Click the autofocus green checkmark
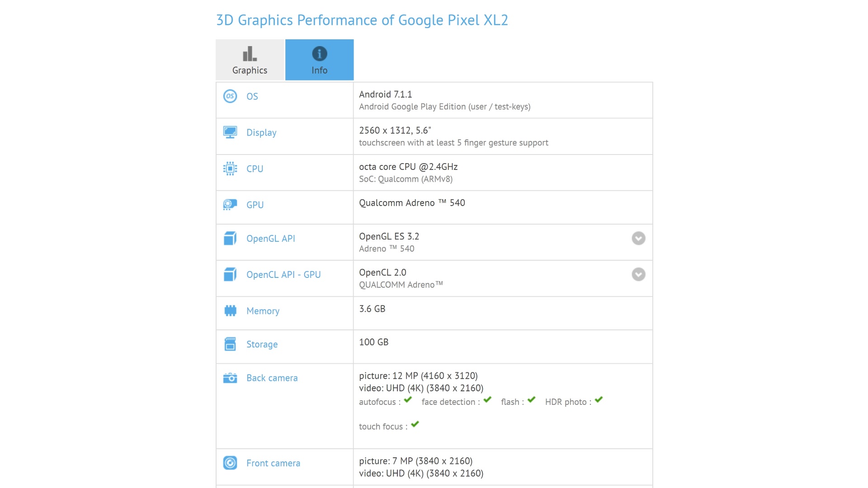This screenshot has width=868, height=488. [x=408, y=400]
